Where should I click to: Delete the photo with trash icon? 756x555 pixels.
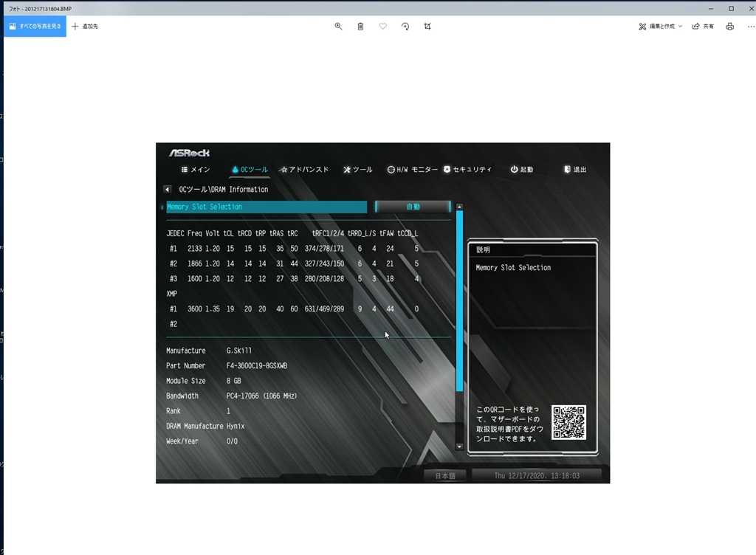click(360, 27)
